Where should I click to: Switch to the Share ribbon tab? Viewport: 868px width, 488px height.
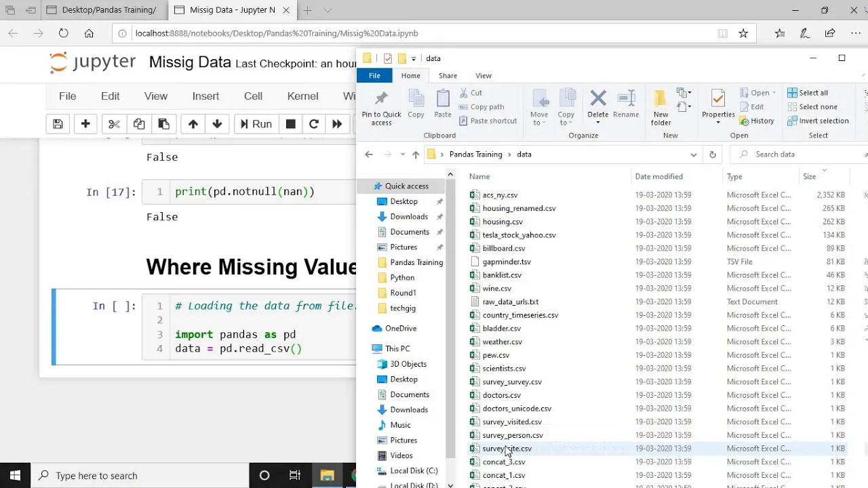448,75
